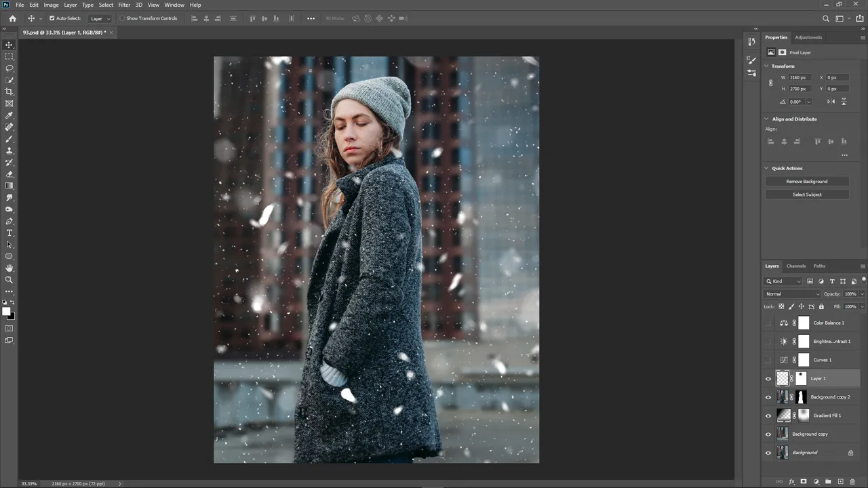Toggle the Auto-Select checkbox
This screenshot has width=868, height=488.
(52, 18)
